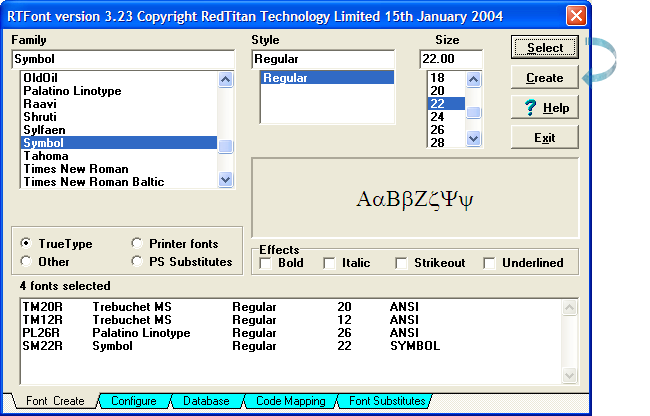Select Times New Roman Baltic in Family list

pos(119,181)
